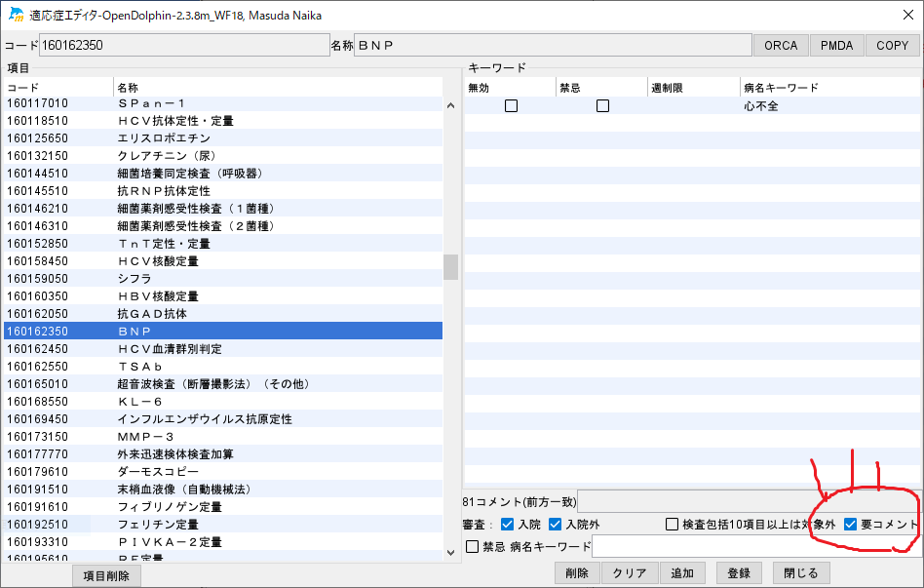
Task: Click the item list scroll up arrow
Action: click(x=451, y=105)
